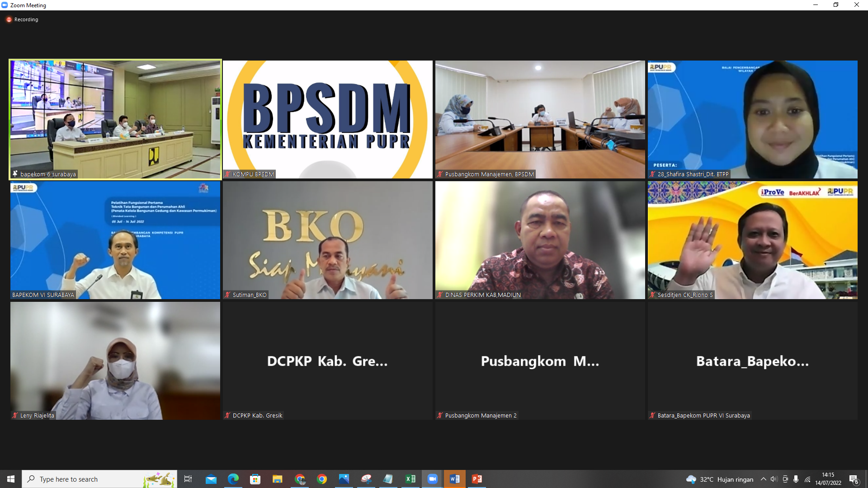This screenshot has height=488, width=868.
Task: Select the Batara_Bapeko... participant tile
Action: click(x=753, y=361)
